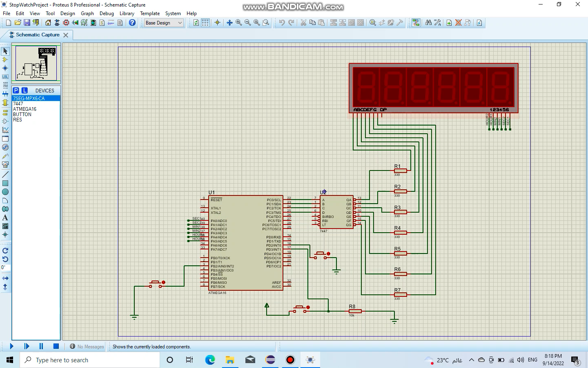Image resolution: width=588 pixels, height=368 pixels.
Task: Select the Junction Dot mode tool
Action: click(x=5, y=68)
